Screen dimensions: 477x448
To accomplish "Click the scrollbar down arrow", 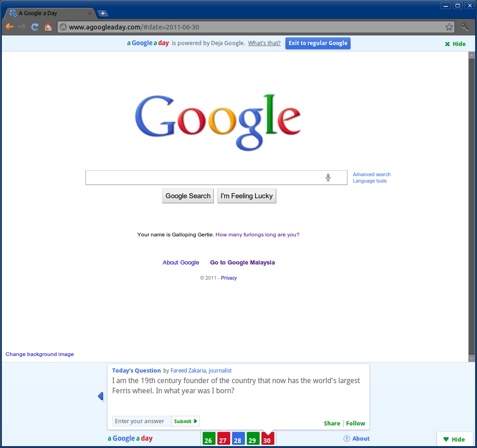I will 471,358.
